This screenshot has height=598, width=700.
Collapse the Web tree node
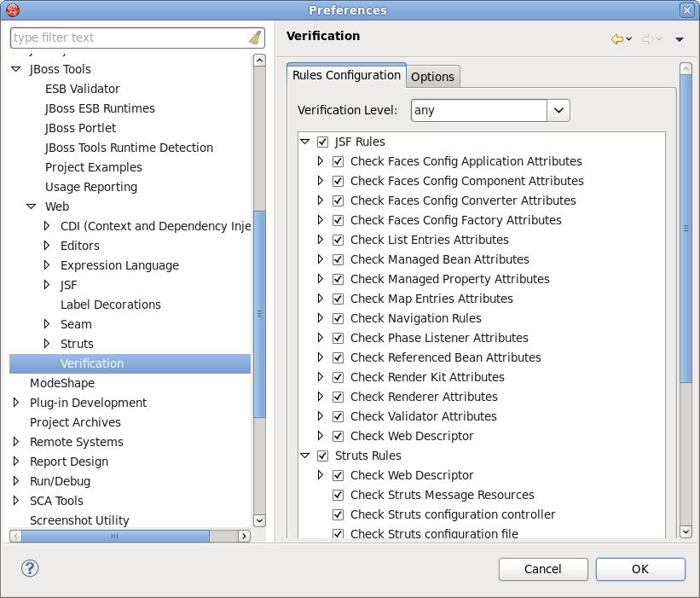[x=32, y=206]
